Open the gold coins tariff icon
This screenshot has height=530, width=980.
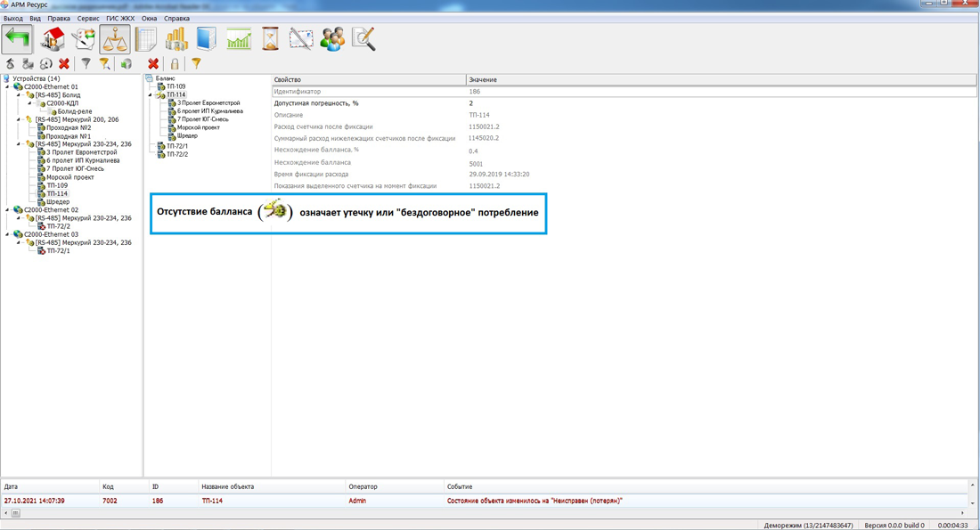click(176, 39)
